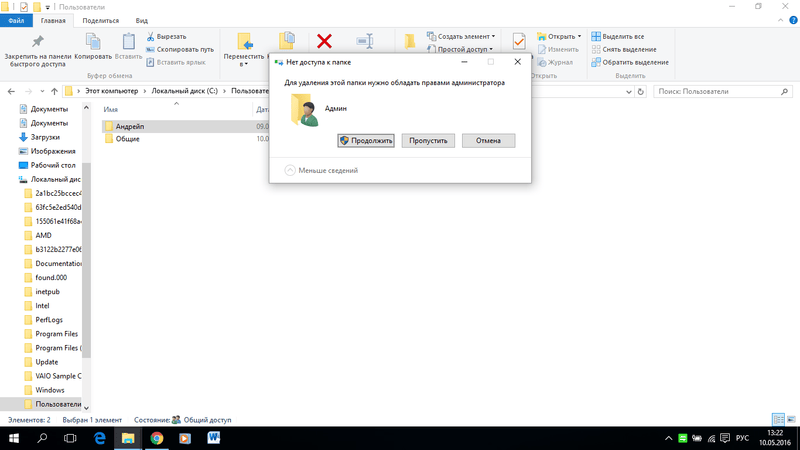Open the Windows folder in sidebar
The height and width of the screenshot is (450, 800).
[44, 390]
